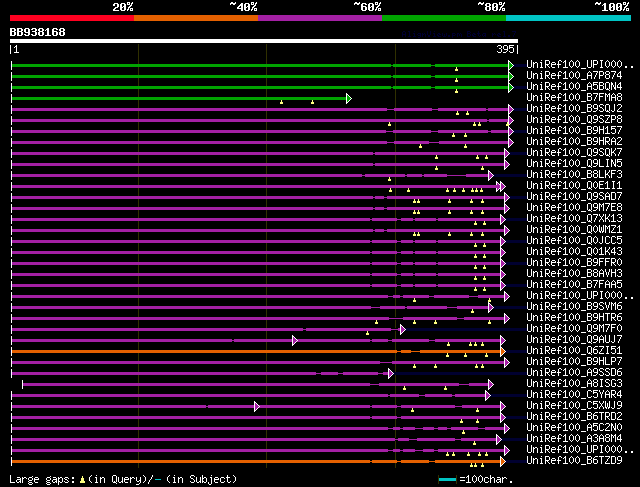Image resolution: width=640 pixels, height=487 pixels.
Task: Open hit UniRef100_A7P874
Action: click(574, 76)
